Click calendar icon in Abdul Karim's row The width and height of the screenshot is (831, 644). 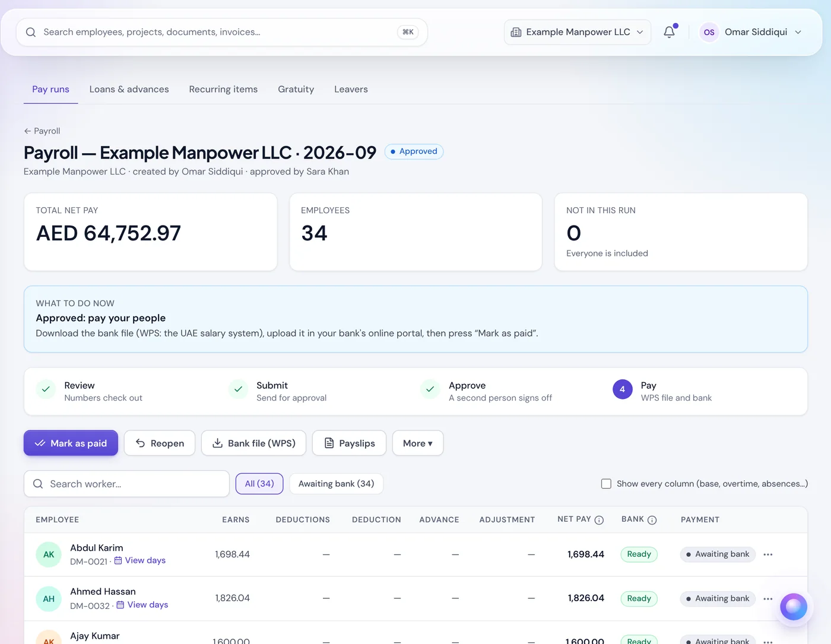tap(118, 560)
